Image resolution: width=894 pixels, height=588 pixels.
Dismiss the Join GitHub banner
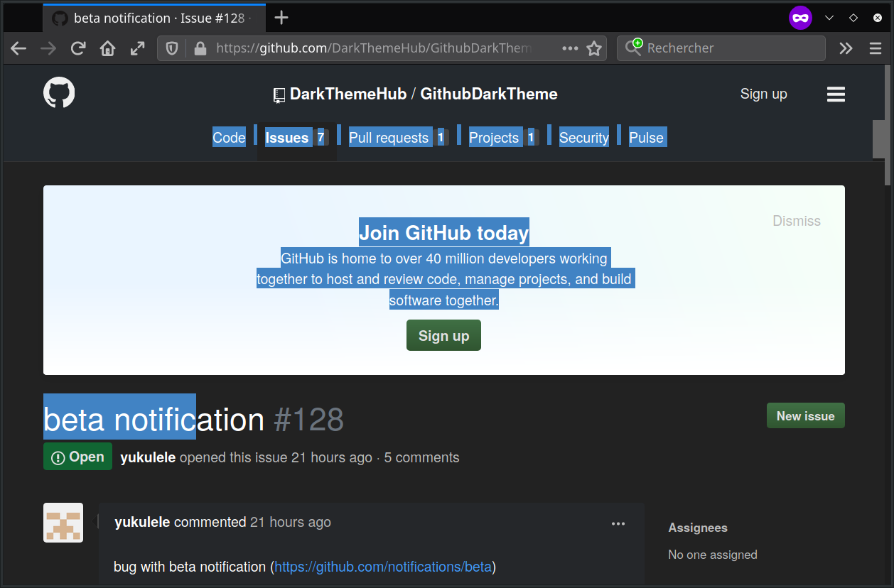click(x=796, y=221)
